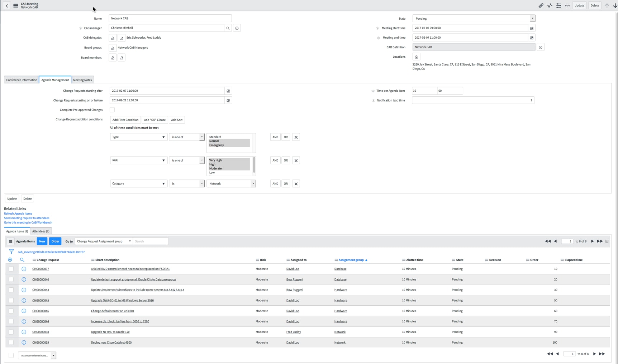
Task: Open the State dropdown showing Pending
Action: pyautogui.click(x=533, y=18)
